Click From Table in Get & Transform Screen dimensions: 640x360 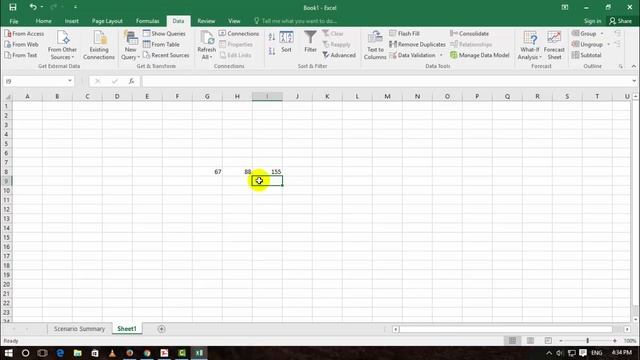(x=161, y=44)
